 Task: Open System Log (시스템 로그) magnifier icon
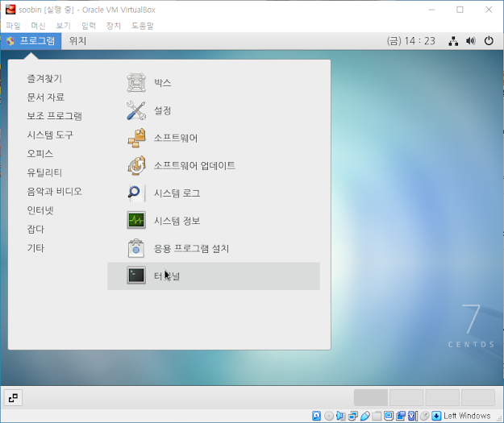coord(136,193)
